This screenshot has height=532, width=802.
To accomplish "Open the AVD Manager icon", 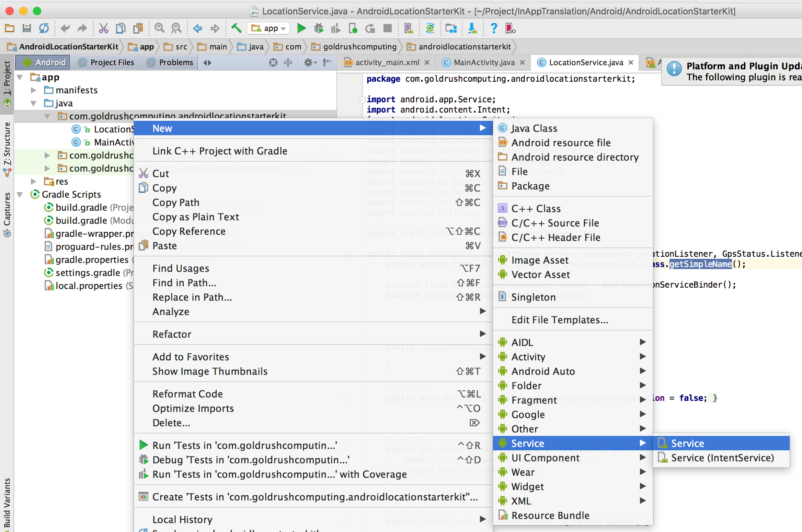I will coord(409,28).
